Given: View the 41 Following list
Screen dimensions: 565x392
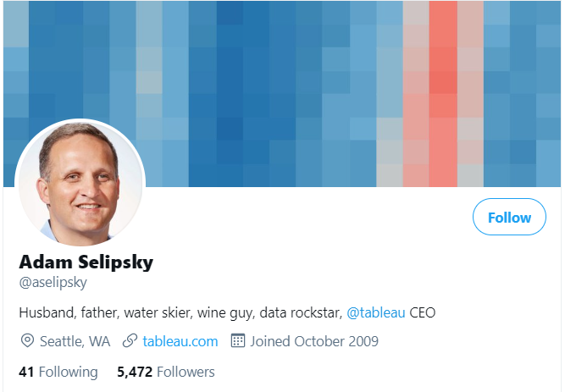Looking at the screenshot, I should [58, 372].
